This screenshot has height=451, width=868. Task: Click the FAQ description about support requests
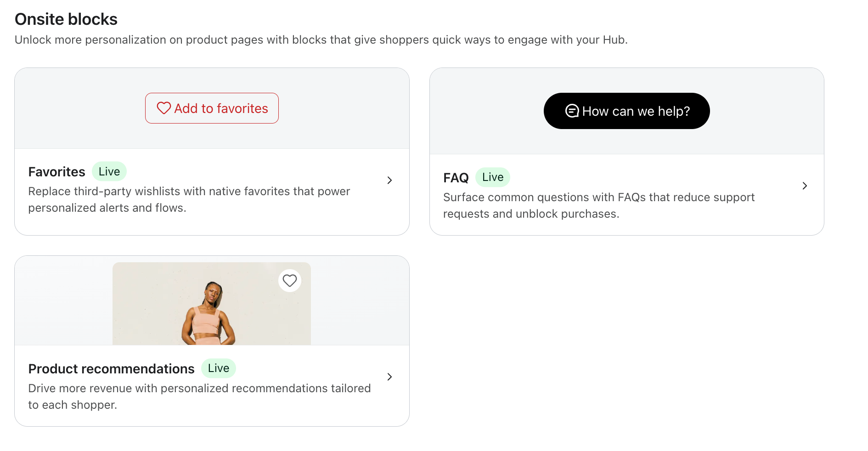click(599, 206)
